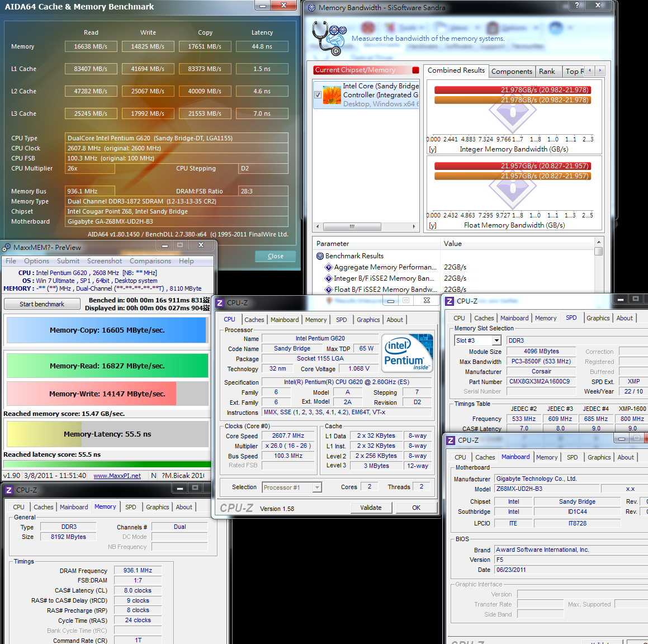Click the help question mark in Sandra title bar
Screen dimensions: 648x644
tap(576, 5)
